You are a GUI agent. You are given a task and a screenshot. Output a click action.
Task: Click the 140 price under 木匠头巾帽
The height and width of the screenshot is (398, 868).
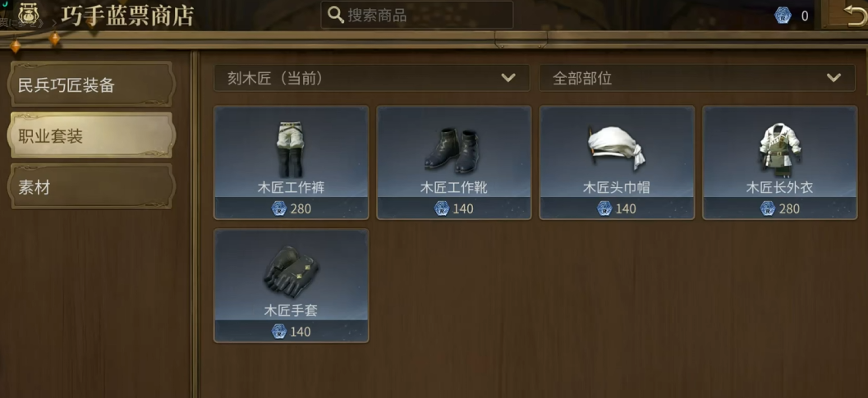coord(626,208)
